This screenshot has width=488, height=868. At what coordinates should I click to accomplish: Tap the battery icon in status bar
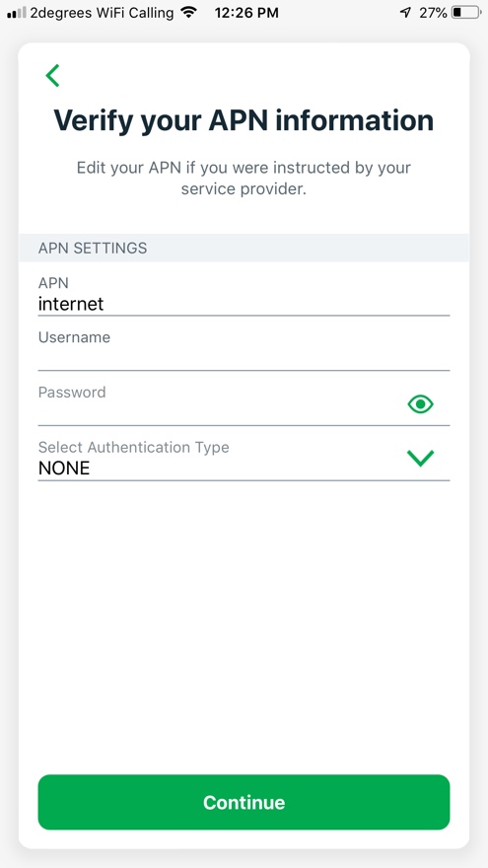coord(466,13)
